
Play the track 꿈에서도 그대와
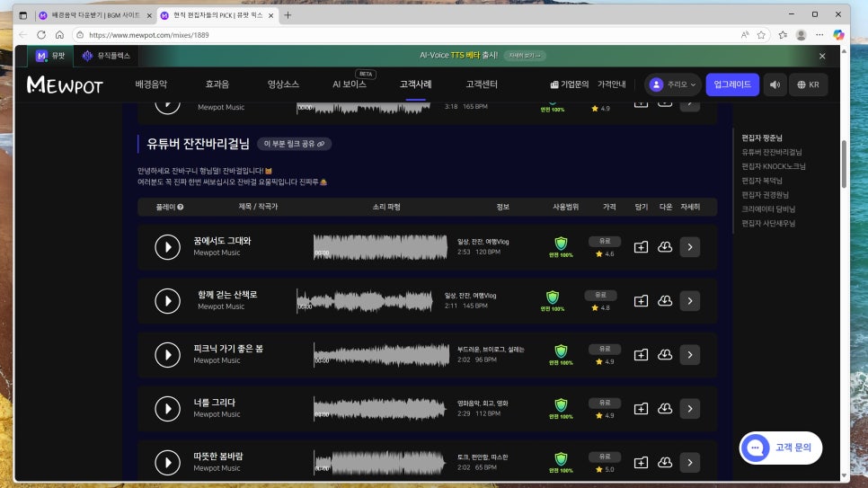167,247
